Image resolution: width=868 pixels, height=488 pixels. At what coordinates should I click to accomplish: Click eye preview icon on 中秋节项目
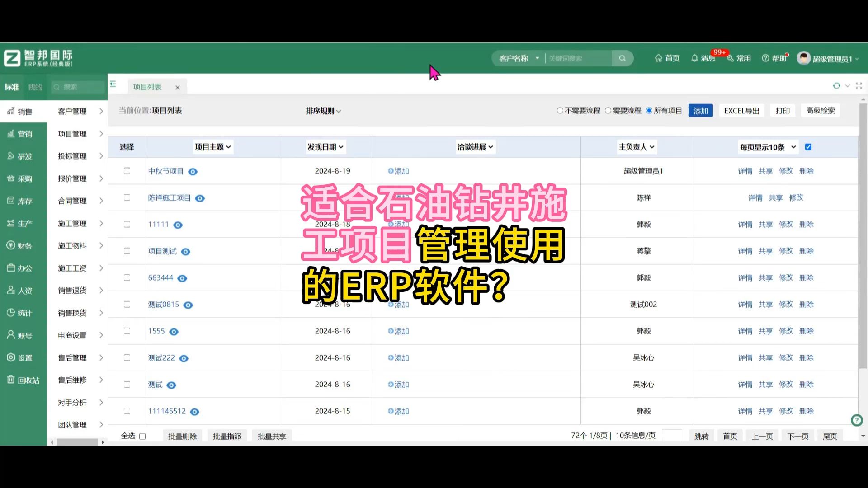[x=193, y=171]
